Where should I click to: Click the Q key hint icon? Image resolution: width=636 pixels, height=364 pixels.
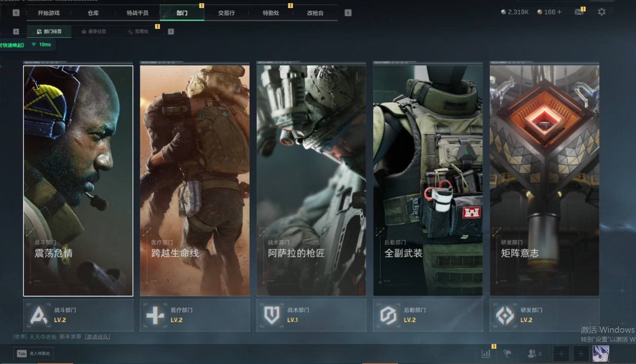click(x=16, y=13)
